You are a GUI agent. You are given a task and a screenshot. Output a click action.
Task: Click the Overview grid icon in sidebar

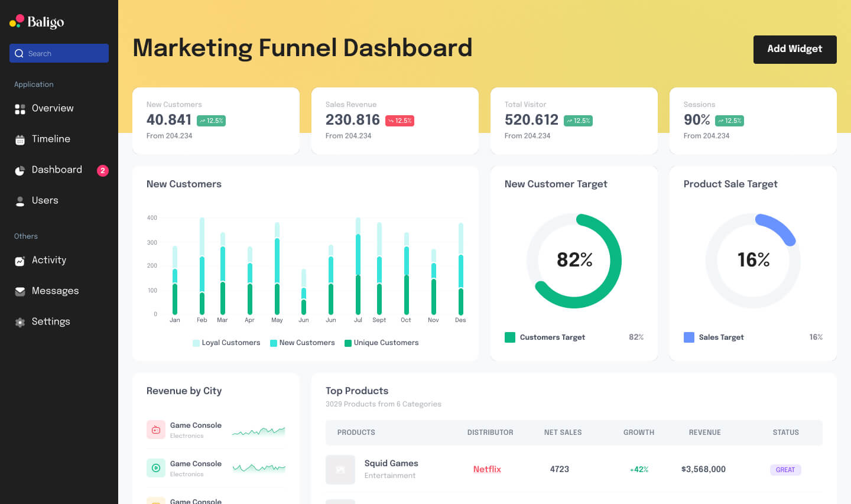(20, 109)
